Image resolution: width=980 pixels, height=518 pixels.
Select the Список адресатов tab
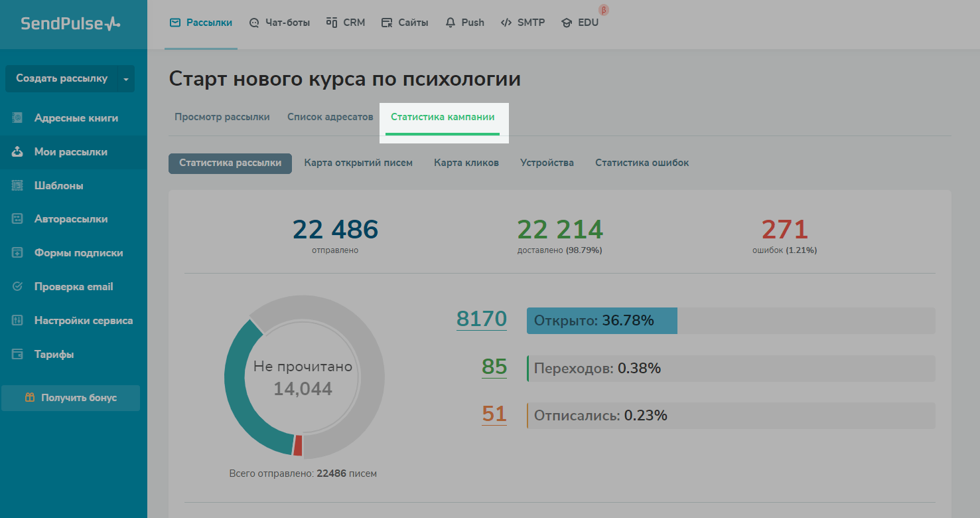[x=330, y=117]
